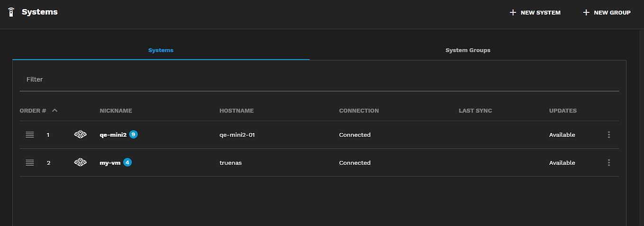
Task: Click the drag handle for my-vm row
Action: point(30,163)
